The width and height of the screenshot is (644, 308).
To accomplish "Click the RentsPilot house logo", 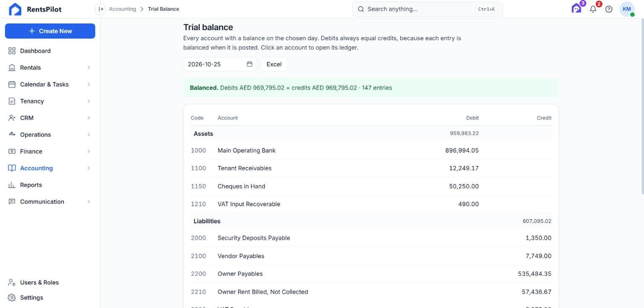I will 15,9.
